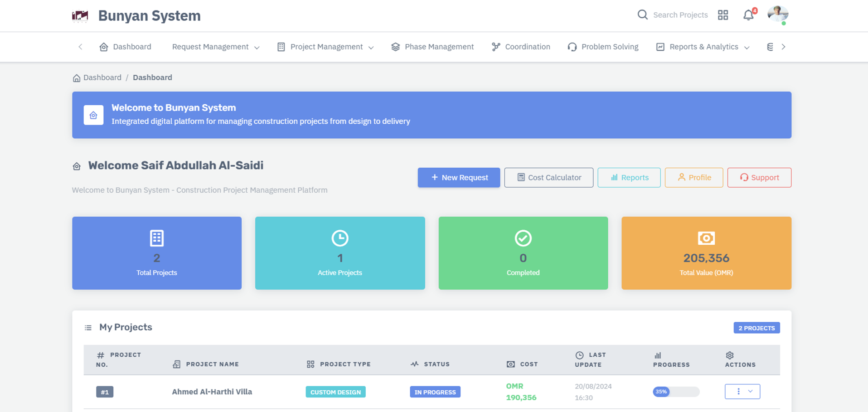
Task: Expand the Project Management dropdown
Action: tap(326, 47)
